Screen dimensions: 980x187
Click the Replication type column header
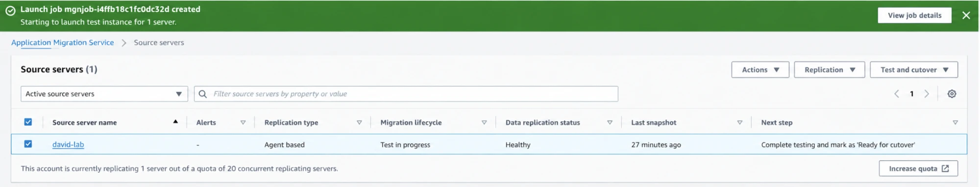pyautogui.click(x=291, y=123)
